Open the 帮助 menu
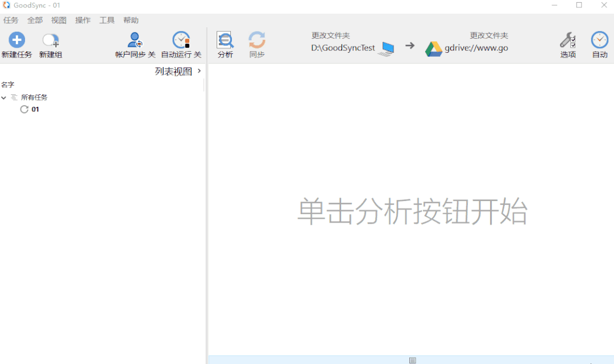Viewport: 614px width, 364px height. 131,20
